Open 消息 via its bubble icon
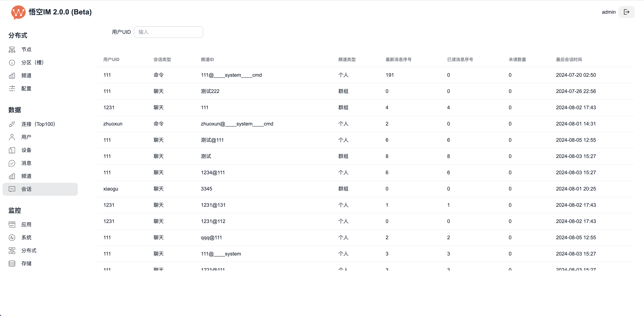The width and height of the screenshot is (644, 316). [x=12, y=163]
